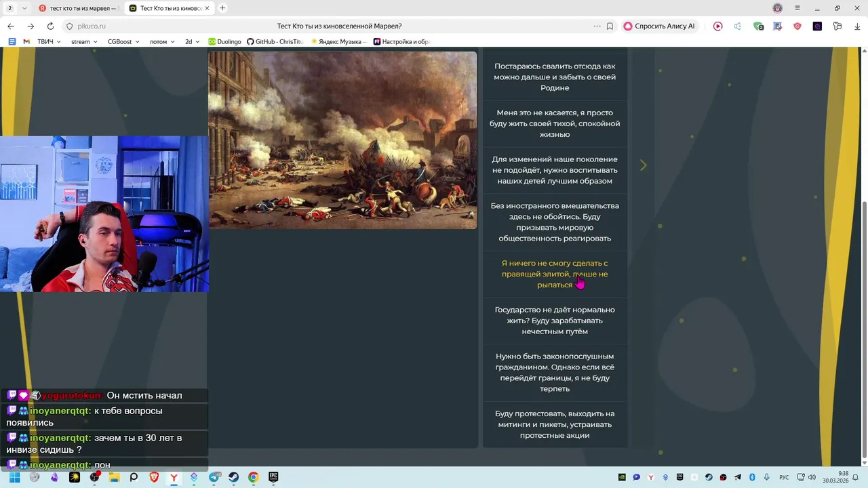Open Epic Games Launcher from the taskbar
Image resolution: width=868 pixels, height=488 pixels.
(x=273, y=477)
